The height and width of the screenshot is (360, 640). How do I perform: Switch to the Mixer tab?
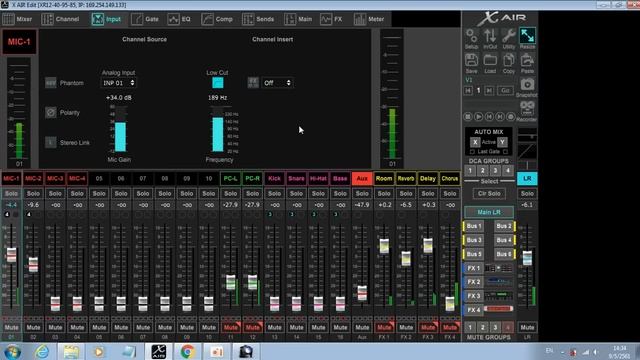[x=17, y=19]
